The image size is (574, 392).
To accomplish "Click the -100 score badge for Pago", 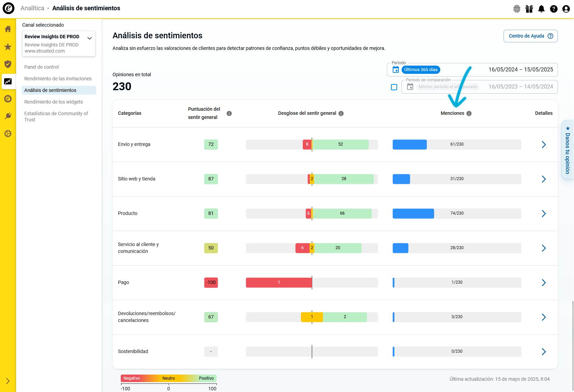I will (211, 283).
